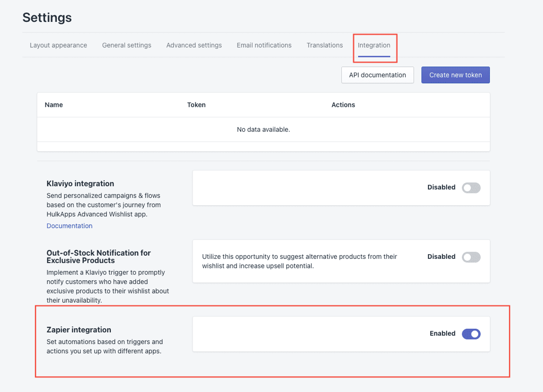The image size is (543, 392).
Task: Click the Actions column header
Action: coord(343,105)
